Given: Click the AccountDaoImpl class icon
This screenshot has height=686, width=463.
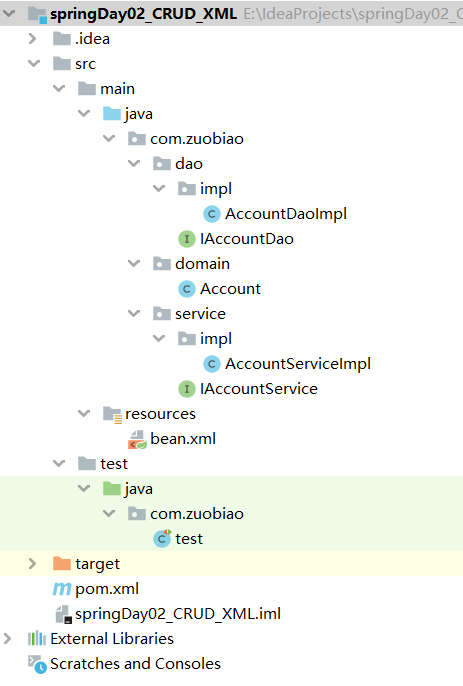Looking at the screenshot, I should click(212, 214).
